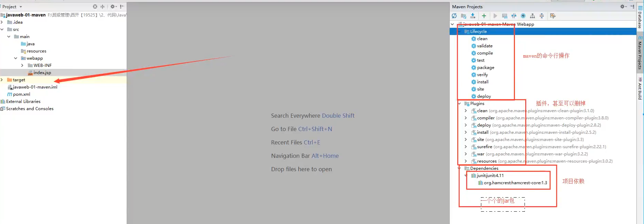The width and height of the screenshot is (644, 224).
Task: Select the install lifecycle goal
Action: pyautogui.click(x=480, y=82)
